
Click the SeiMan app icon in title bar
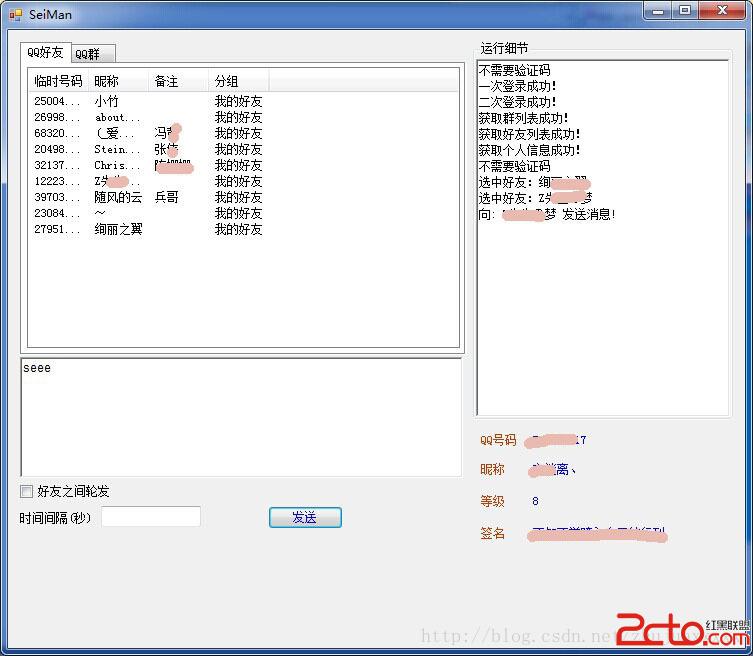(15, 14)
